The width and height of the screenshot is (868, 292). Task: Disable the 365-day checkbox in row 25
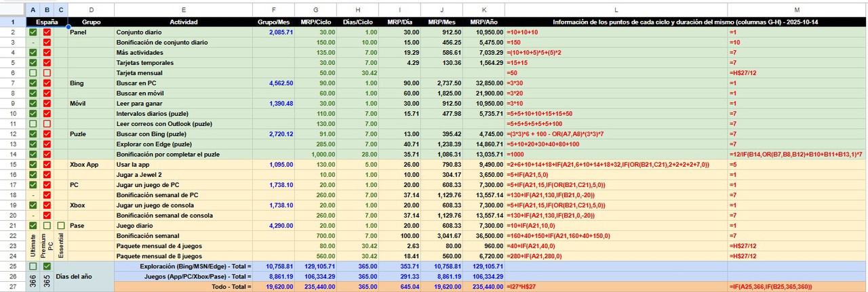[47, 266]
